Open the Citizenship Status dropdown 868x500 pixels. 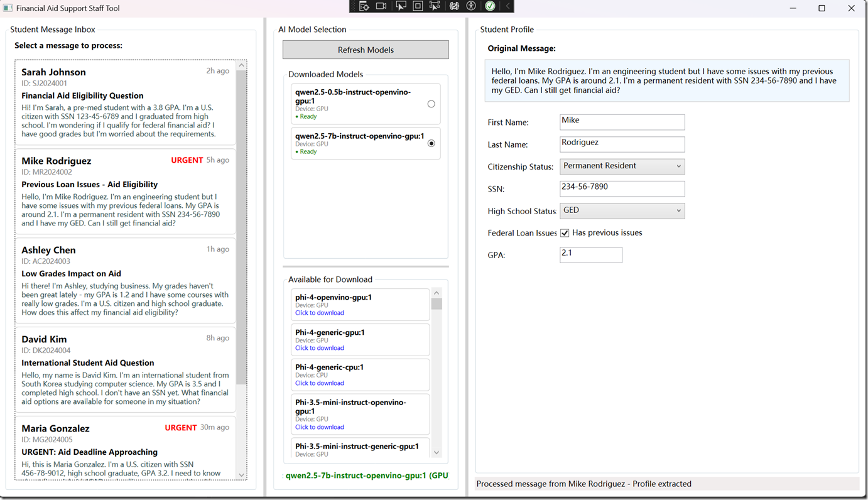coord(622,166)
